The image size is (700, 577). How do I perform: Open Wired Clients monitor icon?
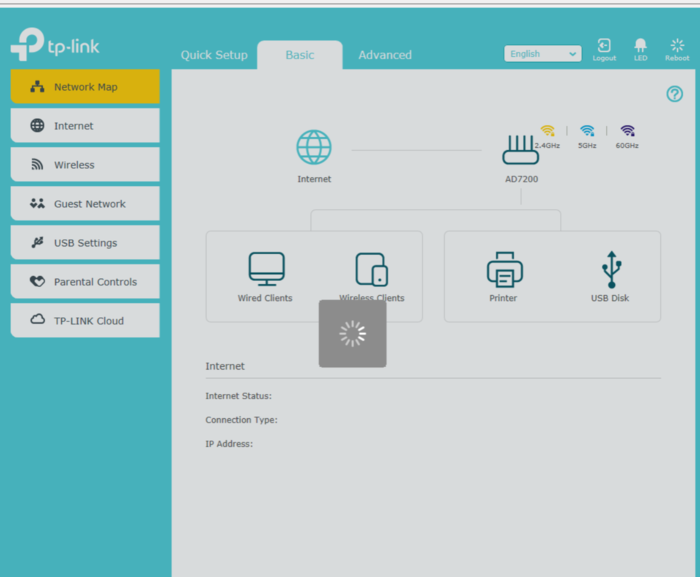tap(266, 269)
